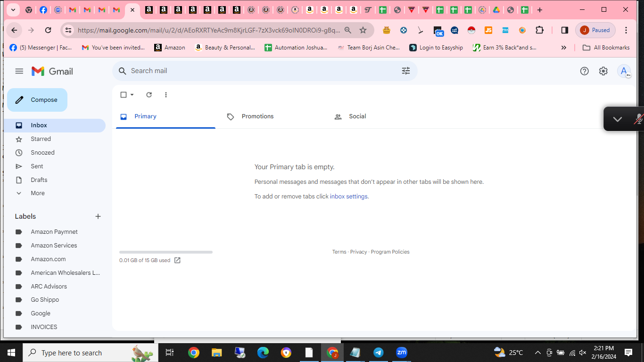Add a new label with plus icon
Screen dimensions: 644x362
click(x=98, y=216)
